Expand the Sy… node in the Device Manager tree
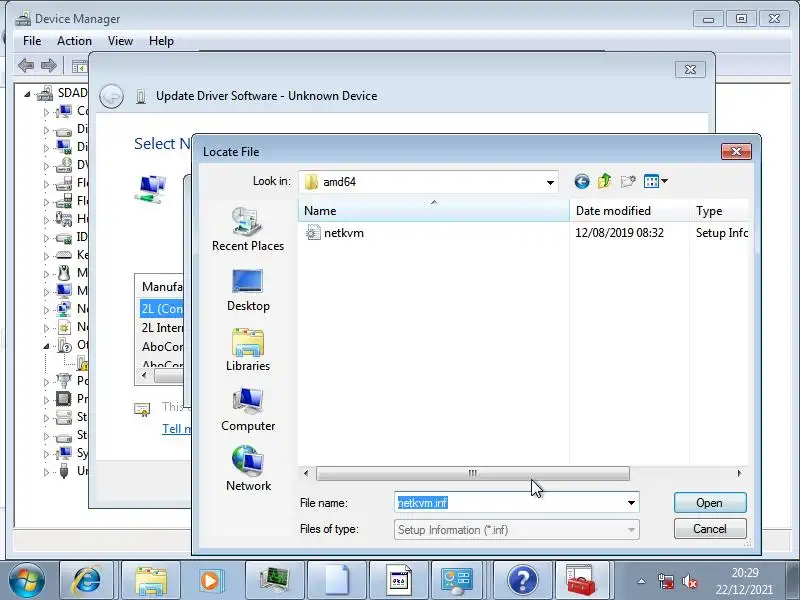 point(46,454)
